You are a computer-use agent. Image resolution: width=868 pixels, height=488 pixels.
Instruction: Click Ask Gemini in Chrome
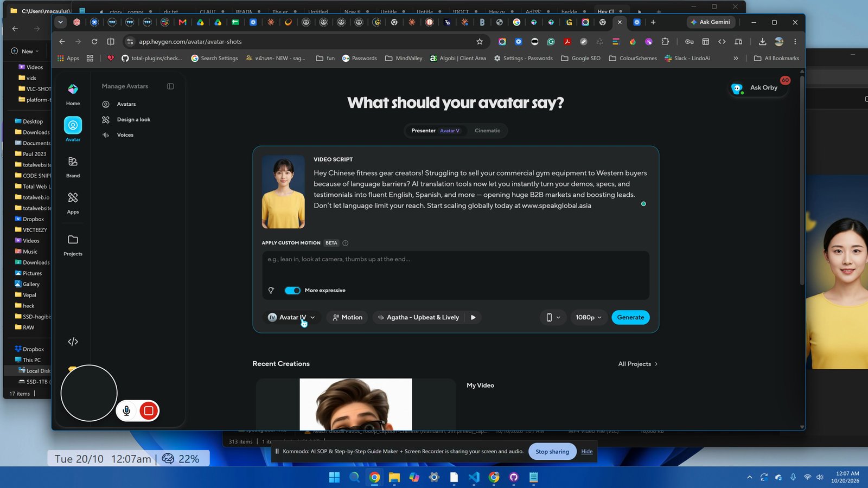click(711, 22)
